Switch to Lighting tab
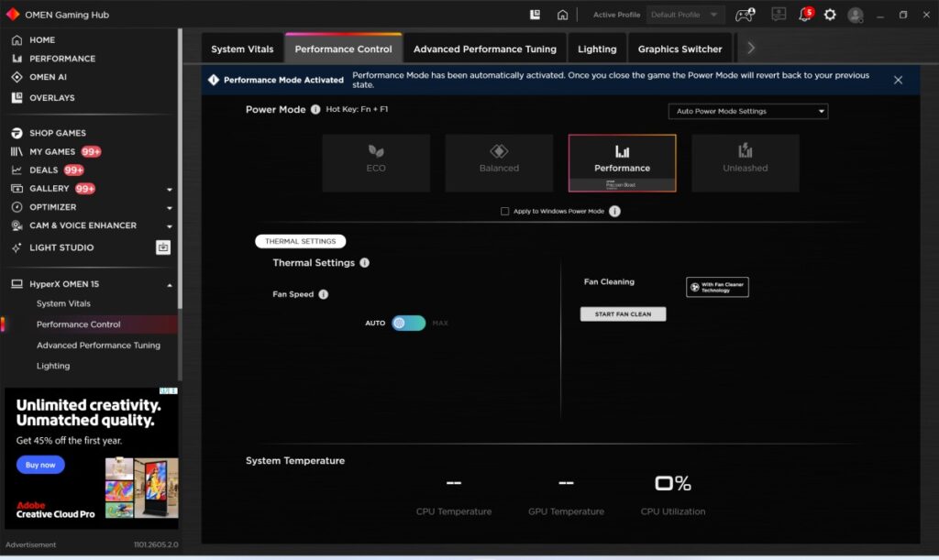The width and height of the screenshot is (939, 560). coord(597,49)
